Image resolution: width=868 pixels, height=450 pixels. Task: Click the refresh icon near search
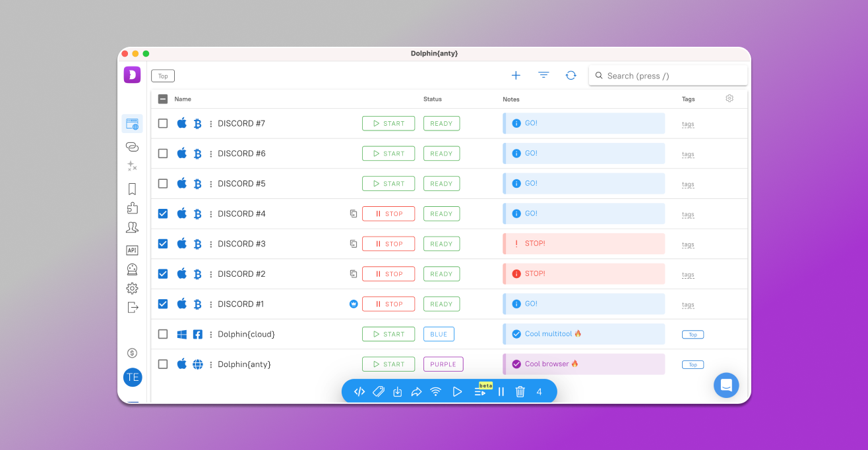click(x=571, y=76)
